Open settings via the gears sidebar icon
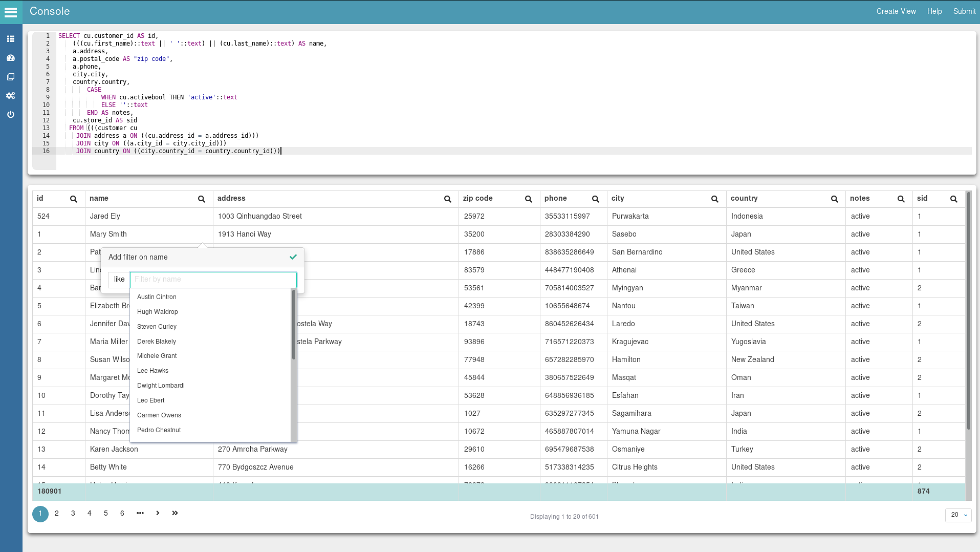This screenshot has width=980, height=552. click(10, 96)
